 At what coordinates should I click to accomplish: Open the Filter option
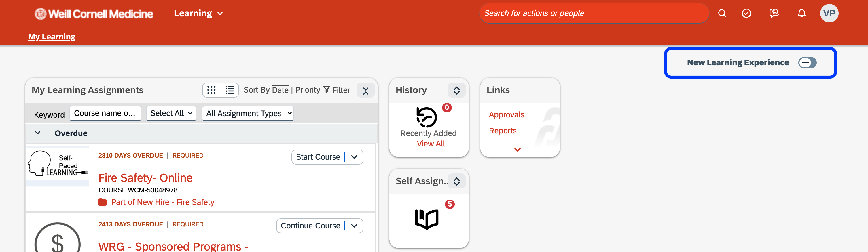(337, 90)
